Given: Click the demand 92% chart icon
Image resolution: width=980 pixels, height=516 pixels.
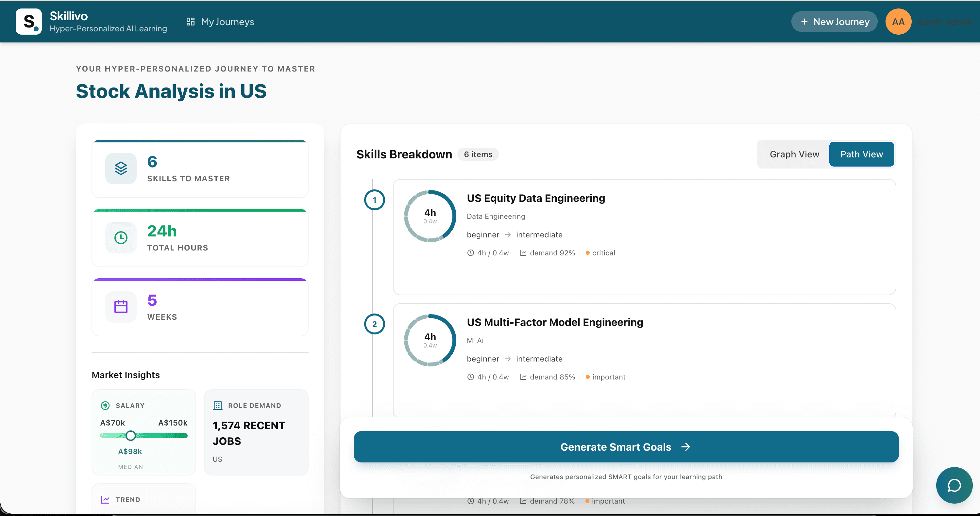Looking at the screenshot, I should (523, 253).
